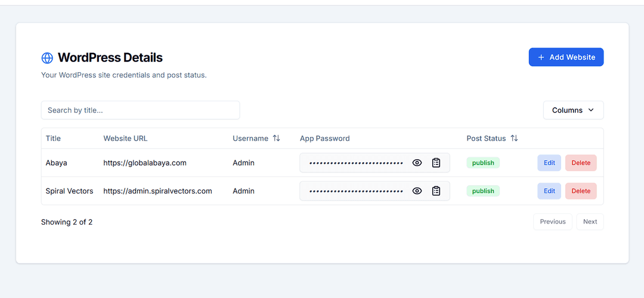The height and width of the screenshot is (298, 644).
Task: Go to the Previous page of results
Action: point(553,222)
